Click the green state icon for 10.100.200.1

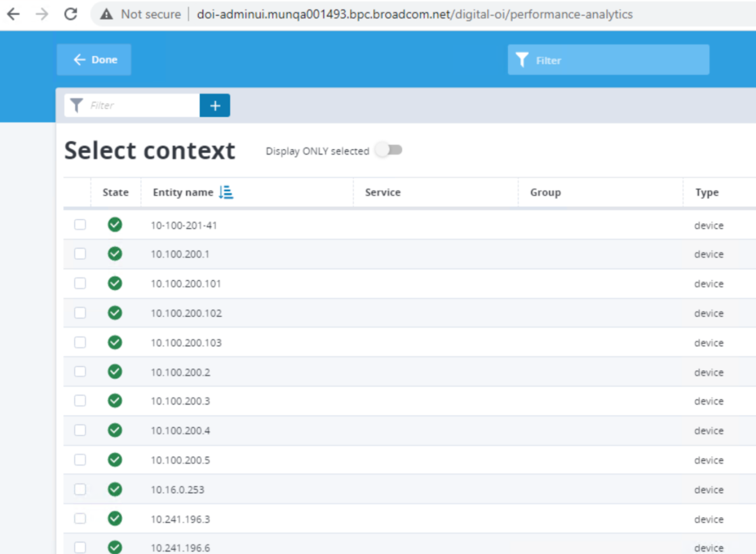tap(115, 254)
